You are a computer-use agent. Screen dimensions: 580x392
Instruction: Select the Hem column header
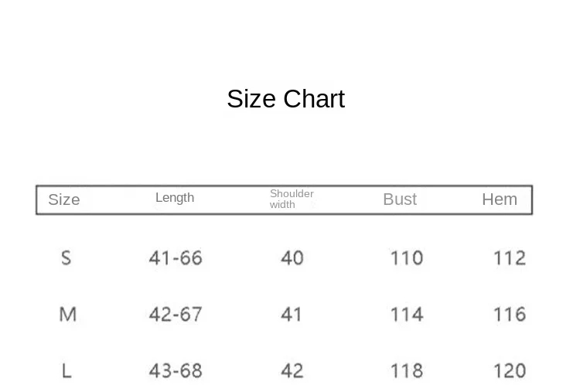(500, 199)
